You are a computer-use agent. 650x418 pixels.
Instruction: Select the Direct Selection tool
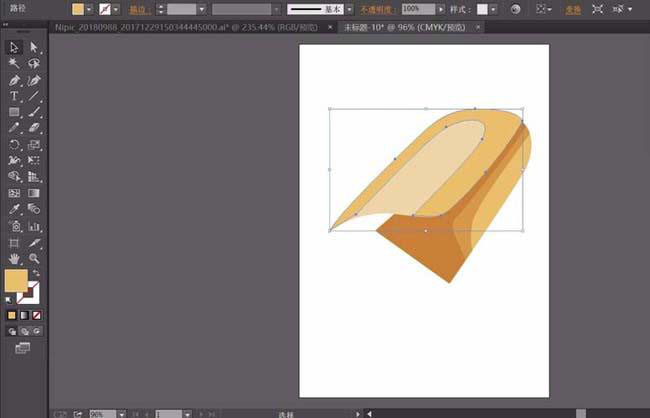34,47
